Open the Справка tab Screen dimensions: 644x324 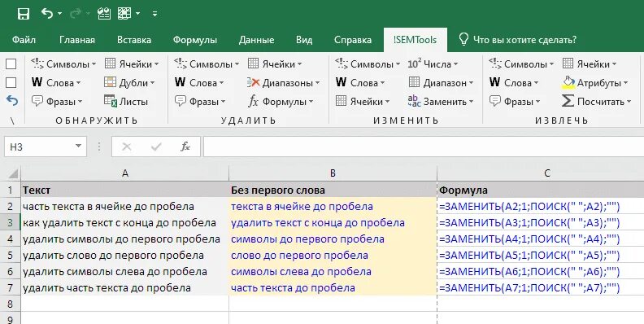click(x=353, y=40)
